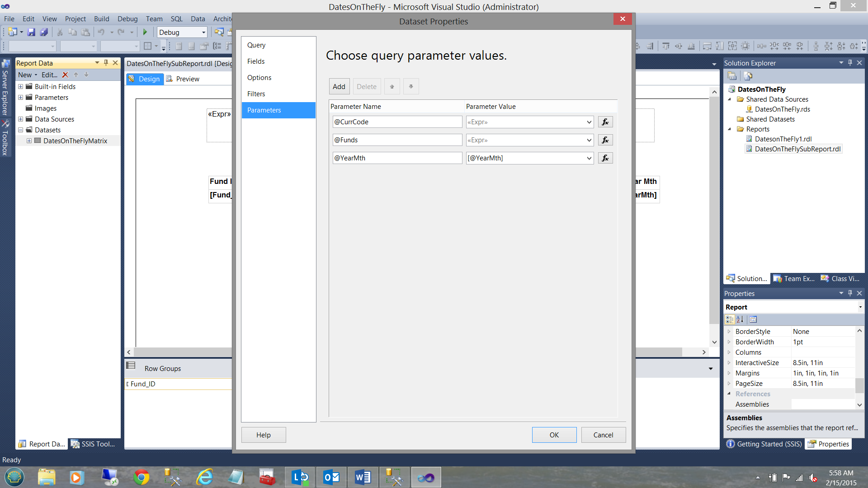
Task: Sort the properties alphabetically in Properties panel
Action: (740, 319)
